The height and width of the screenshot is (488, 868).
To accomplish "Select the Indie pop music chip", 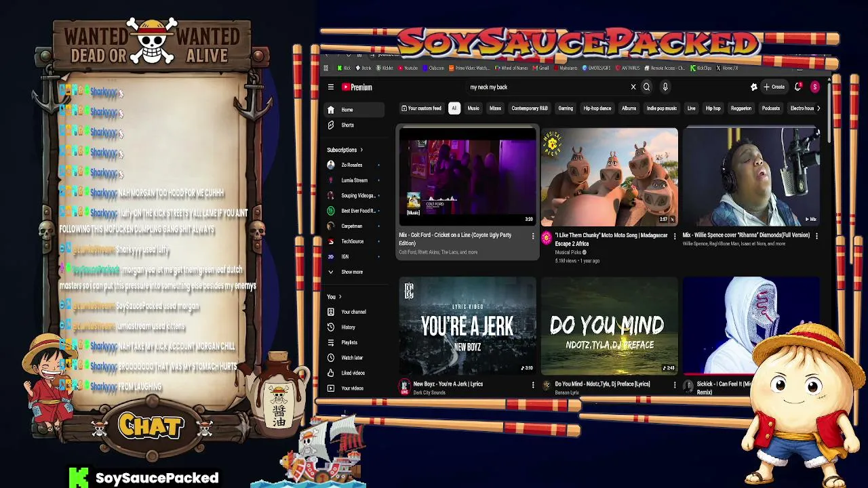I will point(662,108).
